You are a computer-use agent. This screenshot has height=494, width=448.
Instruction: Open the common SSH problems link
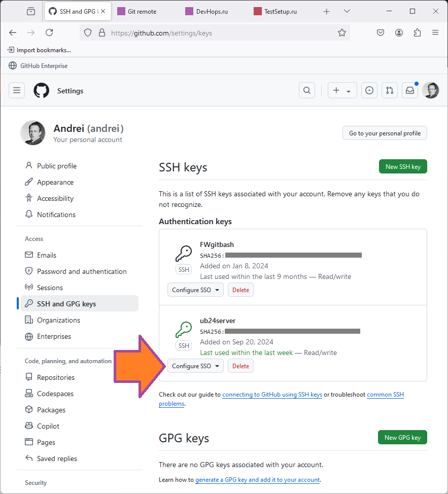pos(385,395)
